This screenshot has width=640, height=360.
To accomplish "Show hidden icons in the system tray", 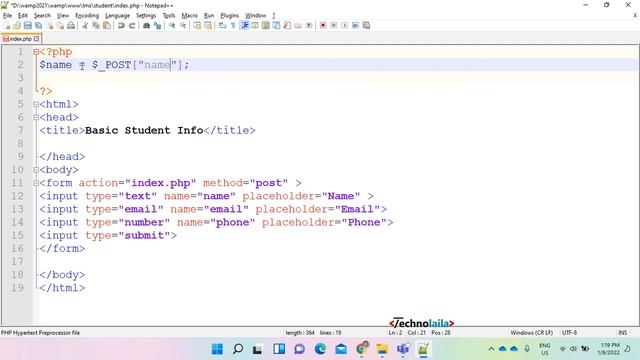I will (x=491, y=349).
